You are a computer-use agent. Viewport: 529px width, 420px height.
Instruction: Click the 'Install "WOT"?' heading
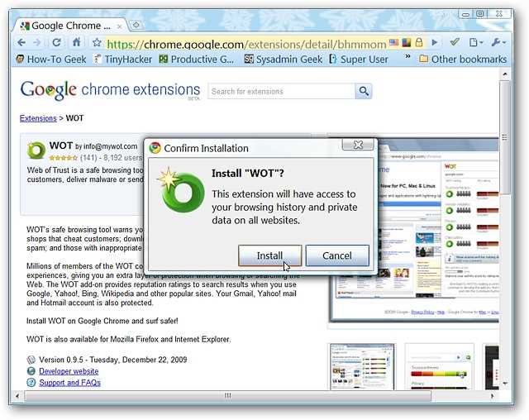(x=248, y=174)
